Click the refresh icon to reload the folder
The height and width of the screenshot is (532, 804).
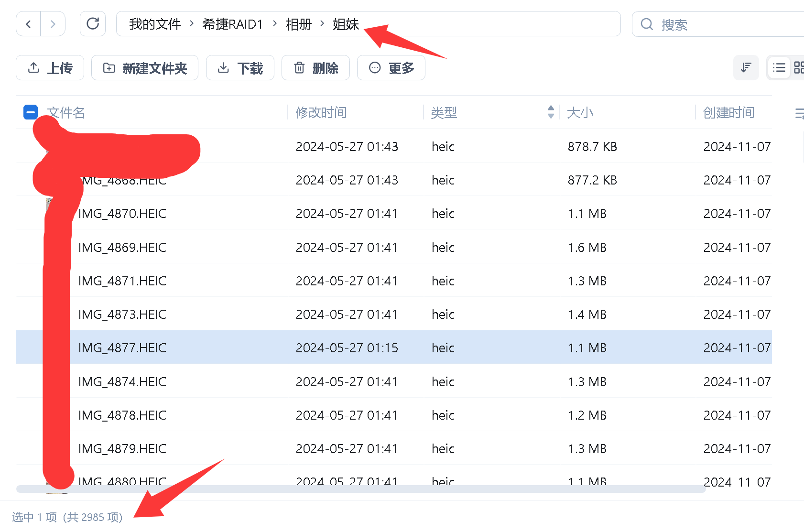[x=93, y=23]
